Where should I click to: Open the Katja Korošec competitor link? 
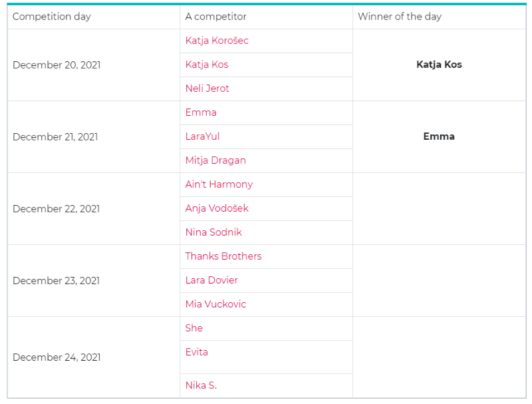[x=217, y=41]
